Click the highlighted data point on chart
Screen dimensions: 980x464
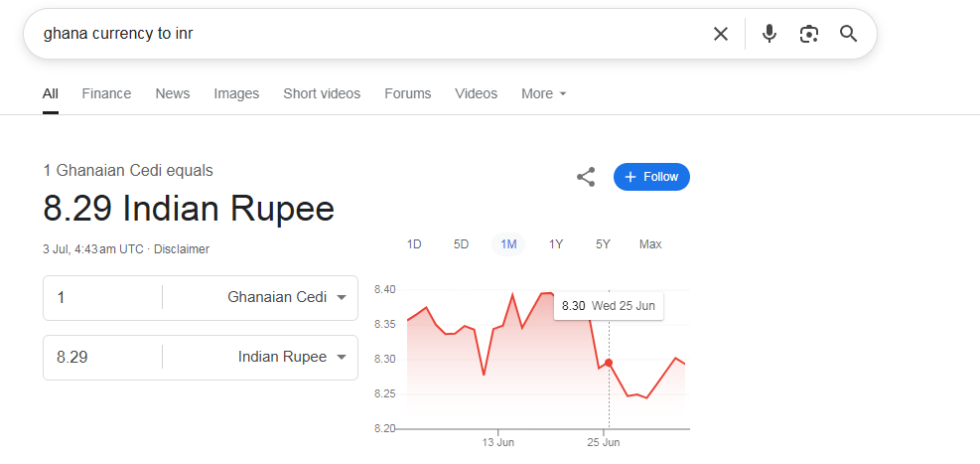coord(609,363)
